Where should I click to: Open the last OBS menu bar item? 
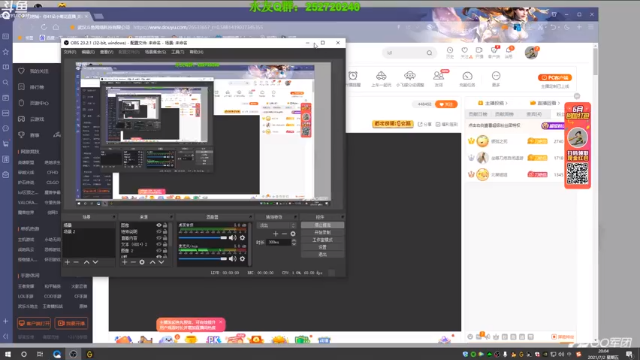coord(196,52)
